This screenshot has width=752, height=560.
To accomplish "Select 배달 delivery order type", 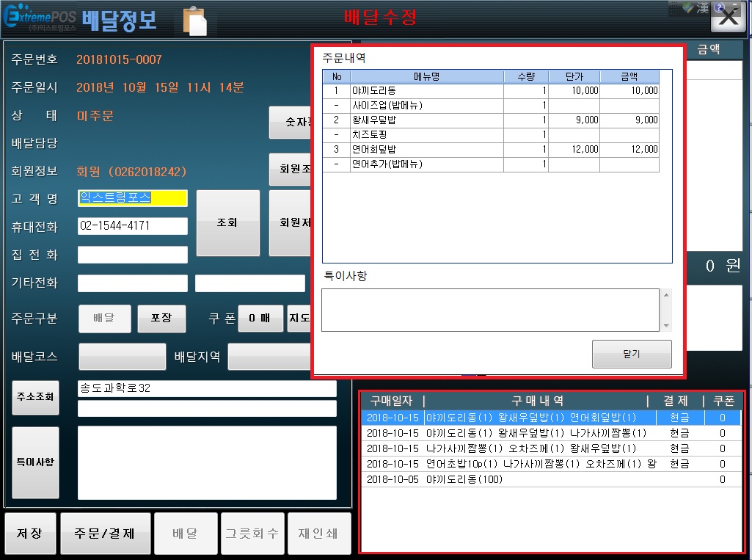I will (x=105, y=319).
